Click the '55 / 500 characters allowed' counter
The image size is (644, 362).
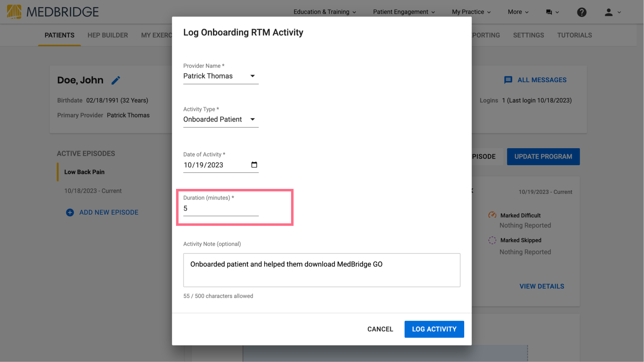pos(218,296)
